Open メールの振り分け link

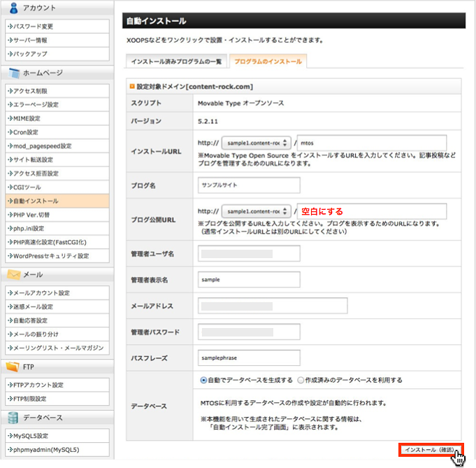pos(57,334)
